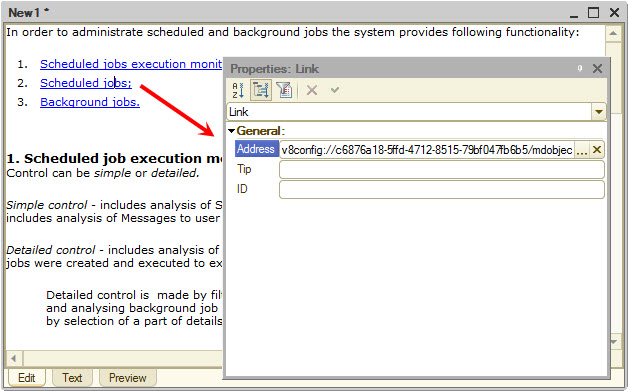The width and height of the screenshot is (628, 391).
Task: Toggle the sort-by-categories icon in Properties
Action: pyautogui.click(x=261, y=90)
